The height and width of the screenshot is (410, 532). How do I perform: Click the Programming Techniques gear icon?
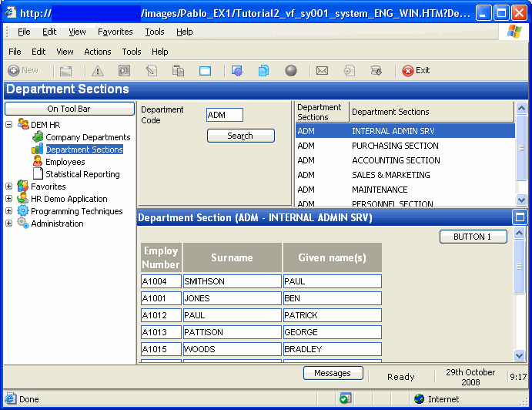pos(23,211)
